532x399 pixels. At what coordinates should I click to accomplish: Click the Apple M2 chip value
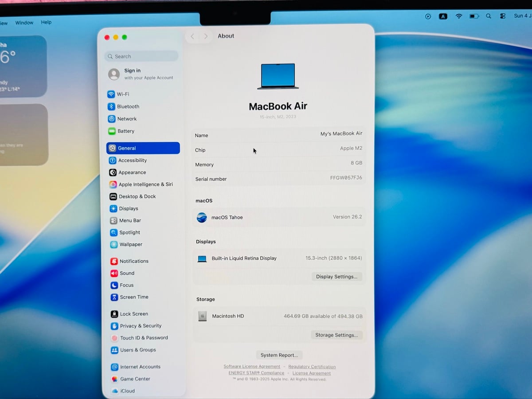(351, 149)
